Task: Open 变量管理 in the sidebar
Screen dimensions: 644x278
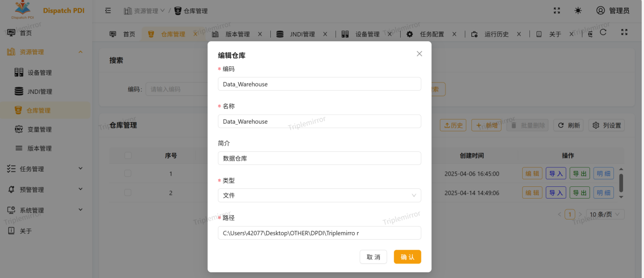Action: coord(40,129)
